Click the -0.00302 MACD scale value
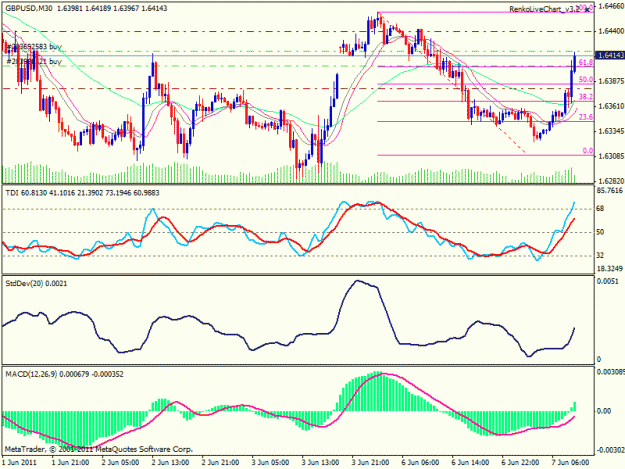Screen dimensions: 625x469 [610, 451]
